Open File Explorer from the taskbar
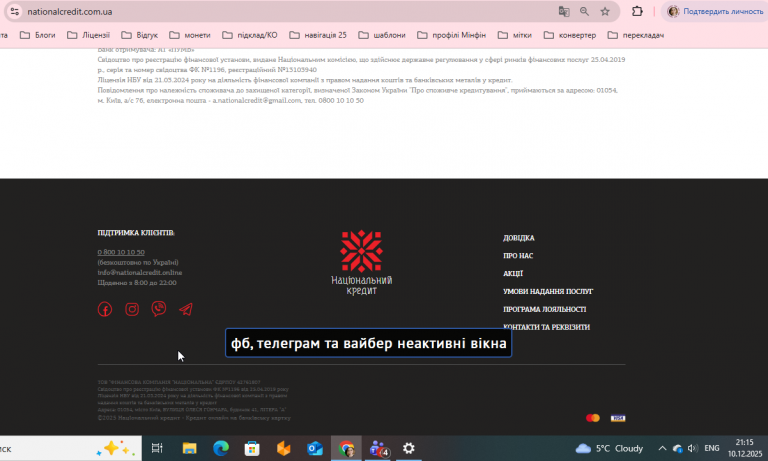 click(190, 448)
